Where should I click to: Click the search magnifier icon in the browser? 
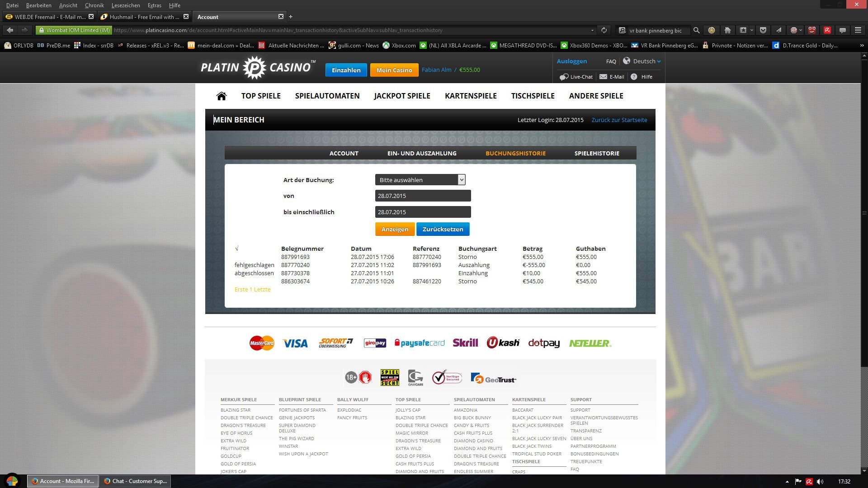(696, 30)
